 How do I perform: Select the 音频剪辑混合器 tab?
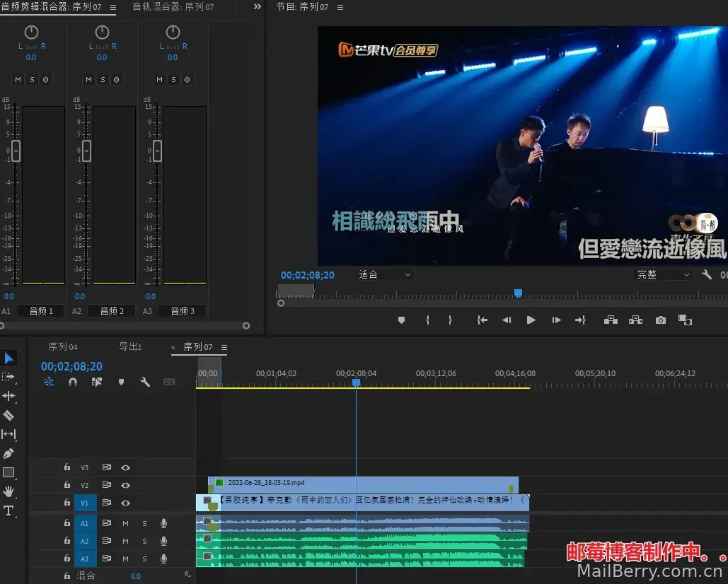51,7
